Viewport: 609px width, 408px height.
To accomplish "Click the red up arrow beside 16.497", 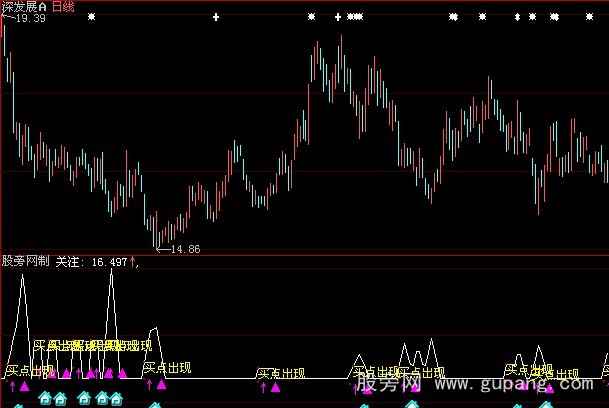I will point(132,262).
